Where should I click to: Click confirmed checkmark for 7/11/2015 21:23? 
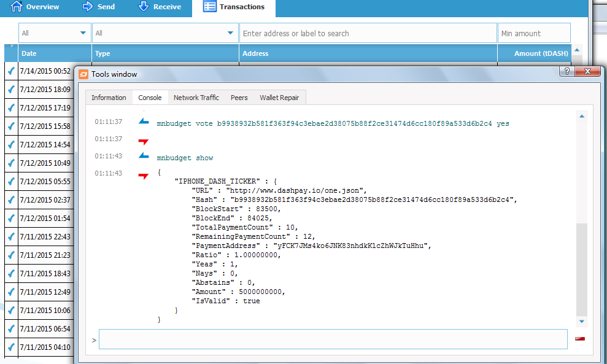point(11,255)
